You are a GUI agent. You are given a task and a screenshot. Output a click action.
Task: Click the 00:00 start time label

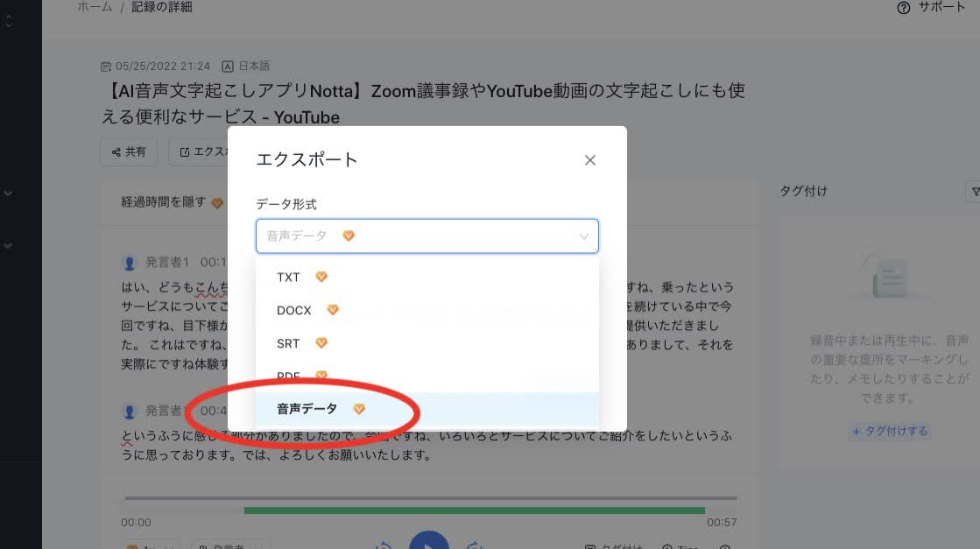[x=137, y=522]
